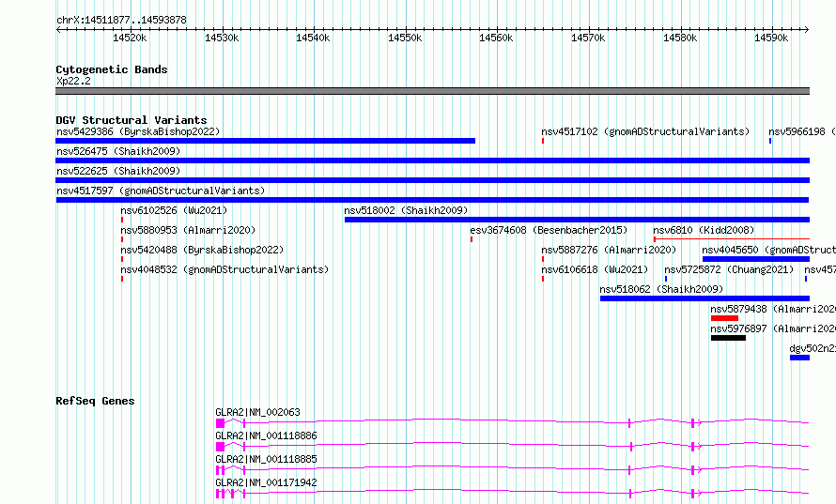
Task: Click the red nsv5879438 variant bar
Action: click(724, 318)
